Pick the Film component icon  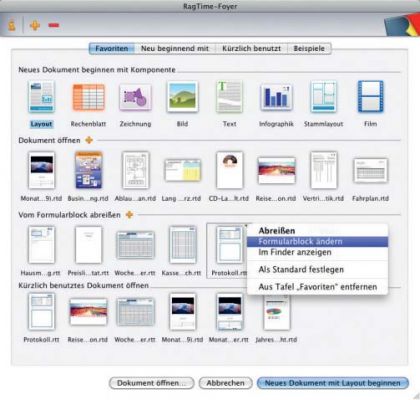click(370, 97)
